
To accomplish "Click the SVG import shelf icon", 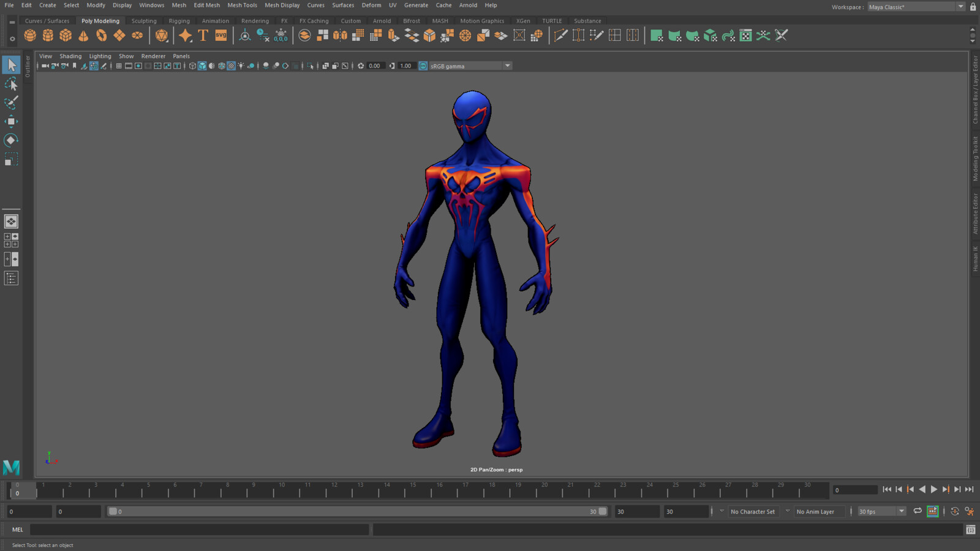I will (x=221, y=36).
